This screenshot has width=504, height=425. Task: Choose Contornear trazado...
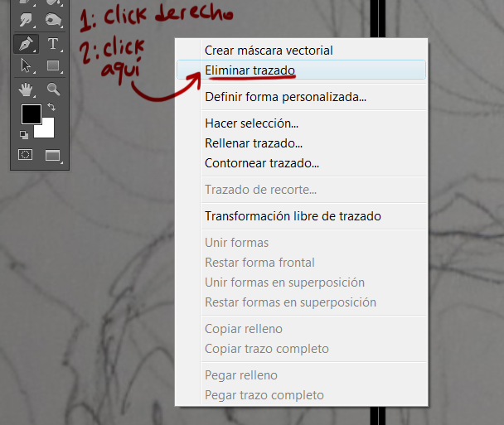click(x=301, y=163)
